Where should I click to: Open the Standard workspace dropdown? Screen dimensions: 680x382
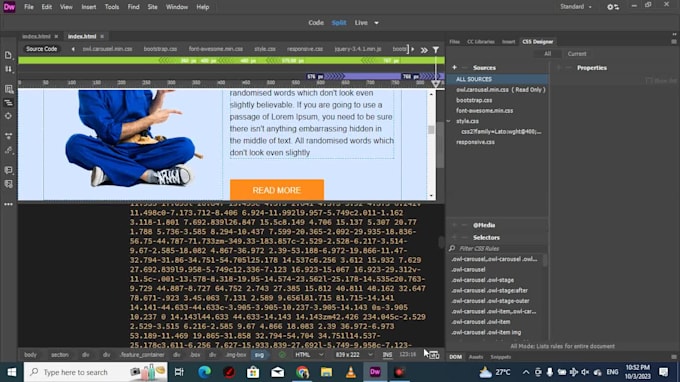coord(575,7)
